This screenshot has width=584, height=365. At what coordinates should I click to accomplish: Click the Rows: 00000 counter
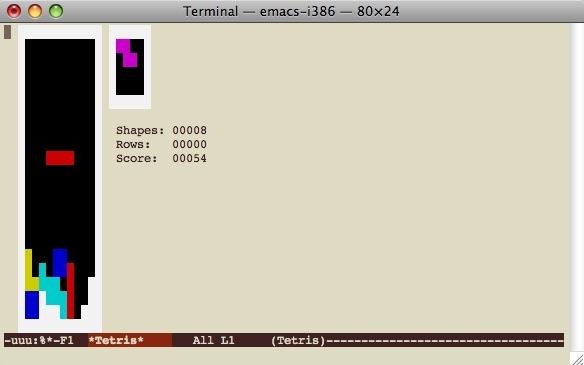(x=161, y=144)
